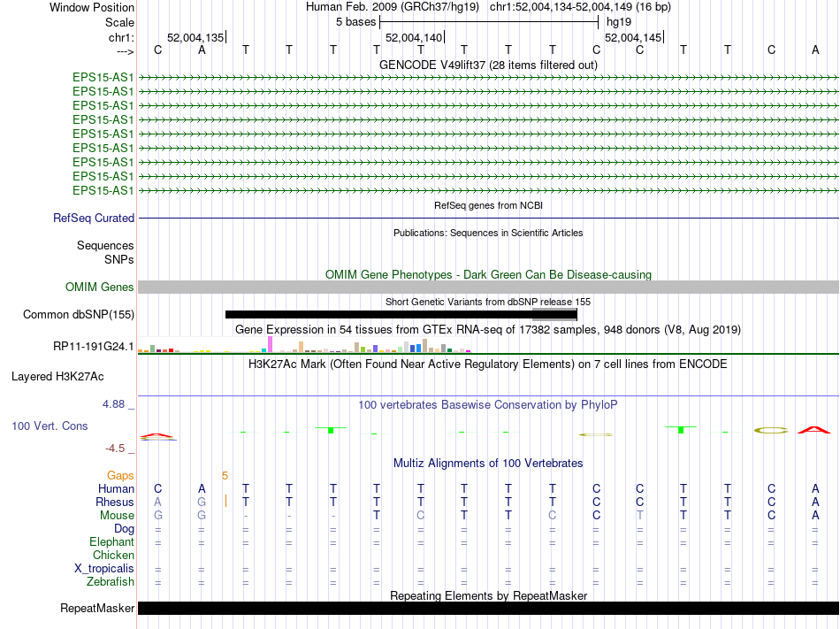Image resolution: width=840 pixels, height=629 pixels.
Task: Select the Human alignment row label
Action: pyautogui.click(x=116, y=488)
